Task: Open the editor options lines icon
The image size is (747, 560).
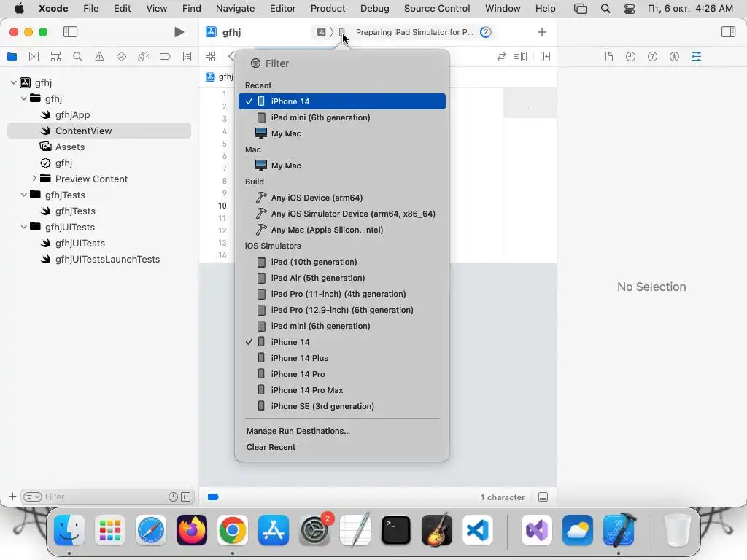Action: point(519,57)
